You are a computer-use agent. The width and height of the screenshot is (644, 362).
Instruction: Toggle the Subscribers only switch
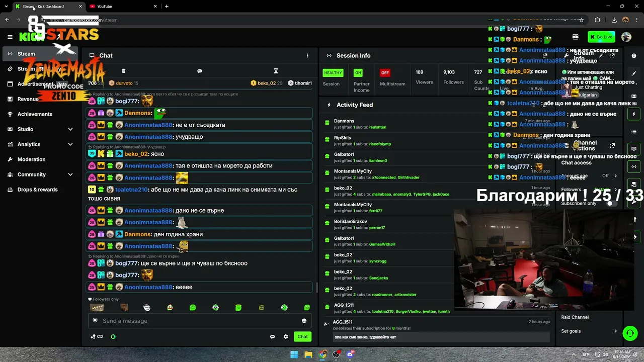pos(612,204)
